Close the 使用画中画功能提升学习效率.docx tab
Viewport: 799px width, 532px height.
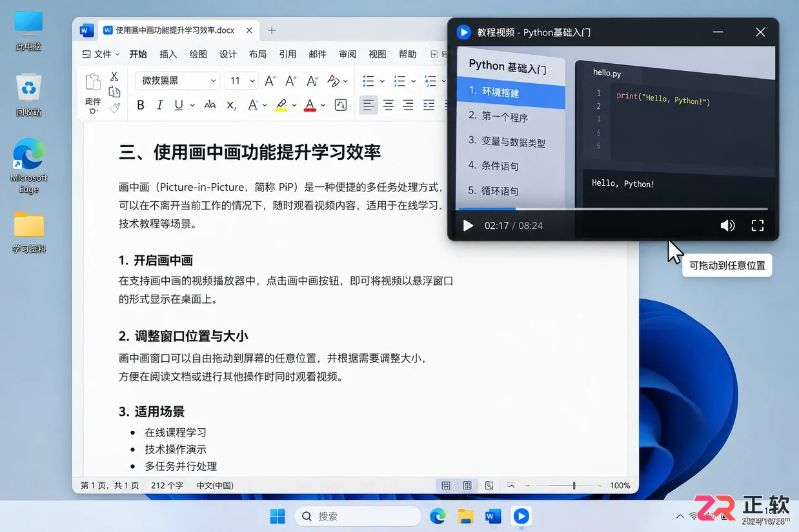(249, 30)
